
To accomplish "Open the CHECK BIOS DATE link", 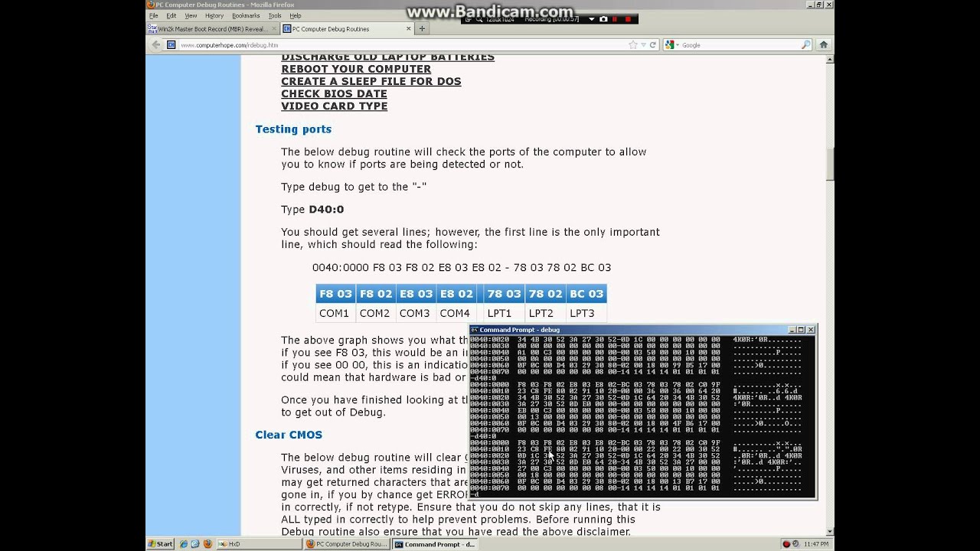I will coord(334,93).
